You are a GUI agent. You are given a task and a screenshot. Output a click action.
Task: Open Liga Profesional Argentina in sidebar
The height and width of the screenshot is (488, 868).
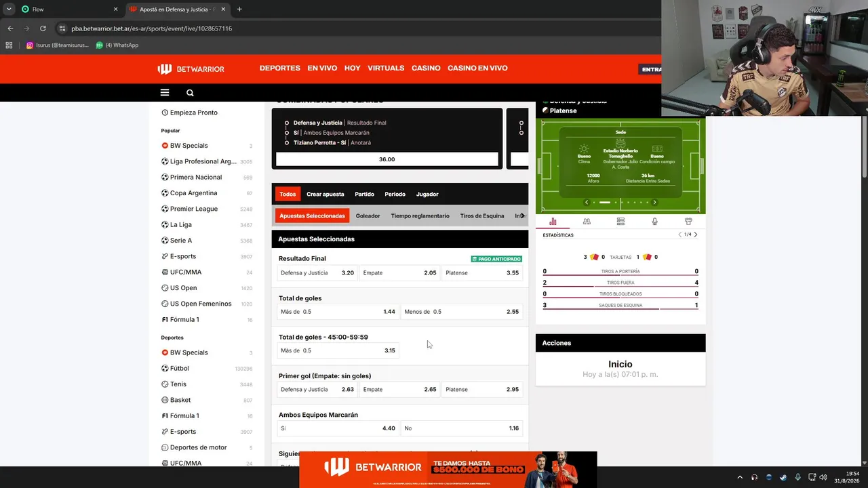[x=207, y=161]
